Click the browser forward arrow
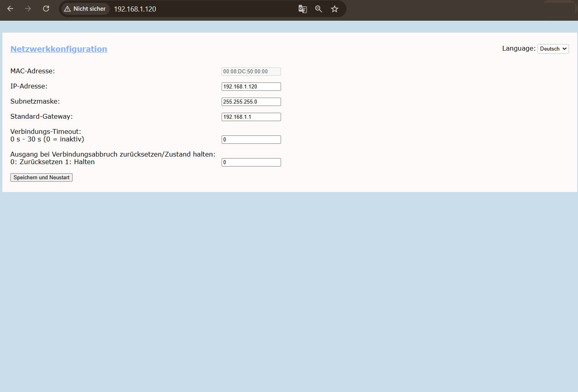Viewport: 578px width, 392px height. (28, 9)
